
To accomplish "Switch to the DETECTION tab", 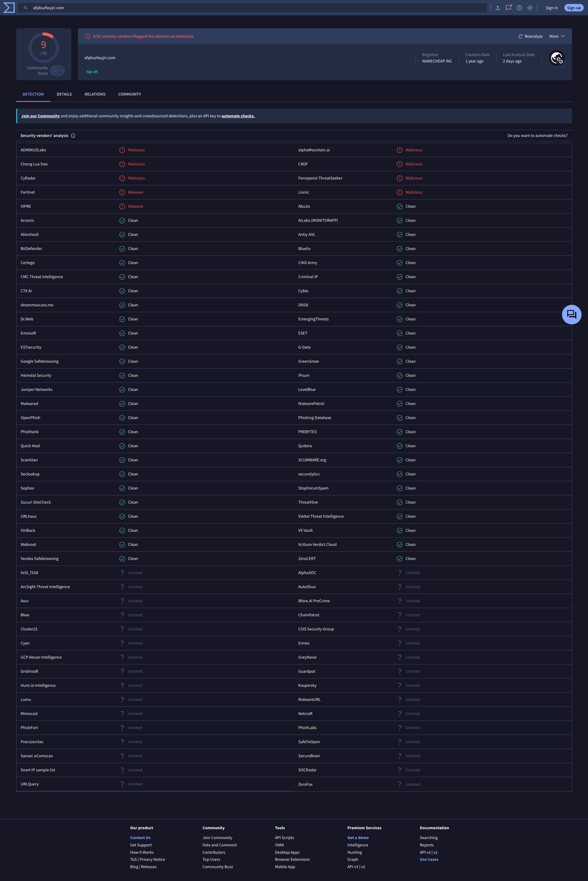I will pos(33,94).
